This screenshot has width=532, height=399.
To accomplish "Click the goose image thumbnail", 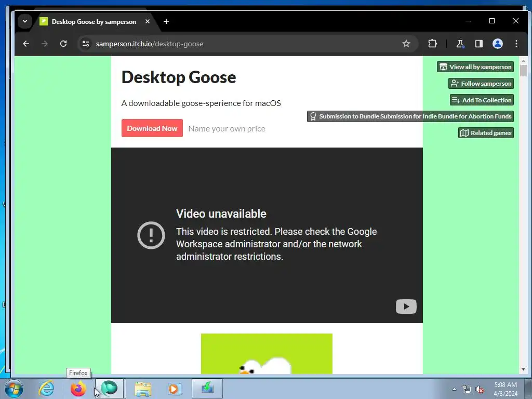I will point(267,354).
